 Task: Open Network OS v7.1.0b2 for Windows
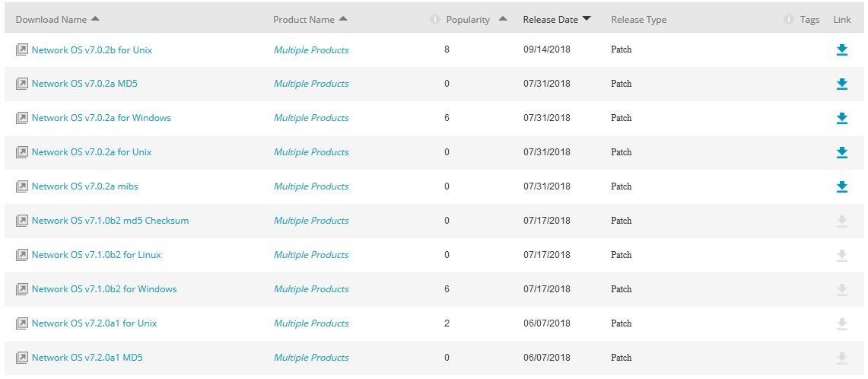(x=104, y=289)
